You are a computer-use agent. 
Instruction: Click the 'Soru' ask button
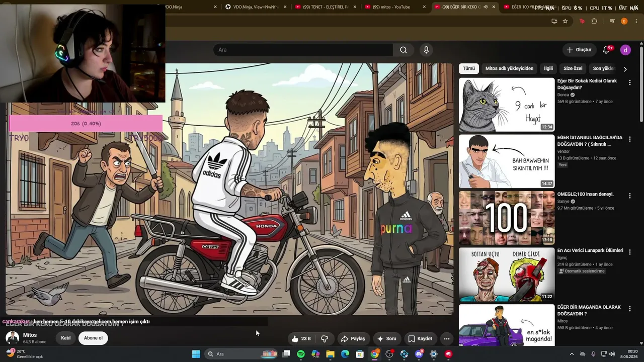(386, 339)
